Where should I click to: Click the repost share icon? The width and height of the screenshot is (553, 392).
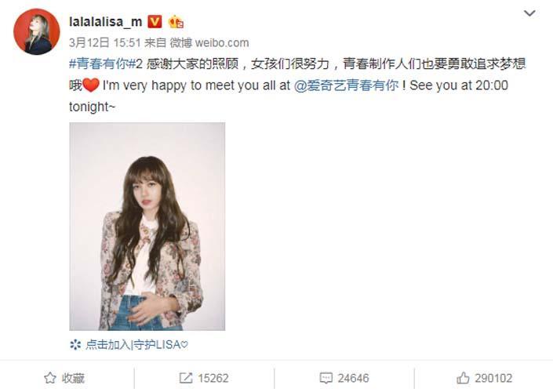(x=186, y=378)
